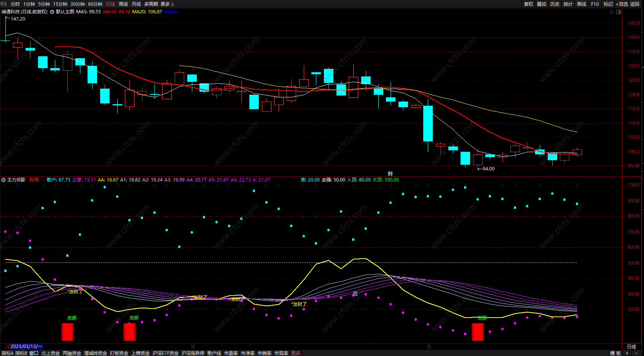This screenshot has width=644, height=356.
Task: Click 返回 to go back
Action: click(x=635, y=4)
